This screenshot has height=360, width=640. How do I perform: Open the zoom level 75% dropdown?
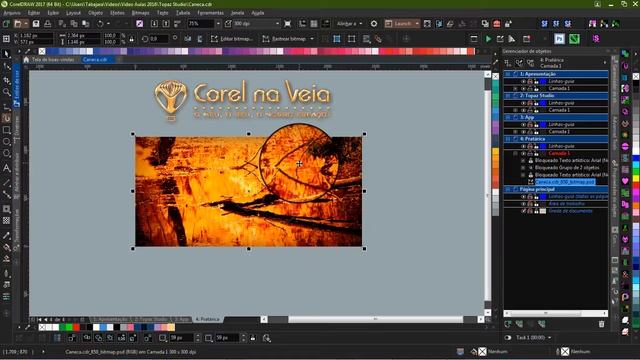coord(218,24)
